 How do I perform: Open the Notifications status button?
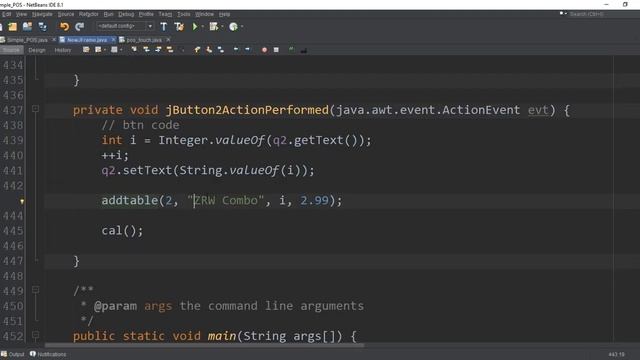pos(48,354)
